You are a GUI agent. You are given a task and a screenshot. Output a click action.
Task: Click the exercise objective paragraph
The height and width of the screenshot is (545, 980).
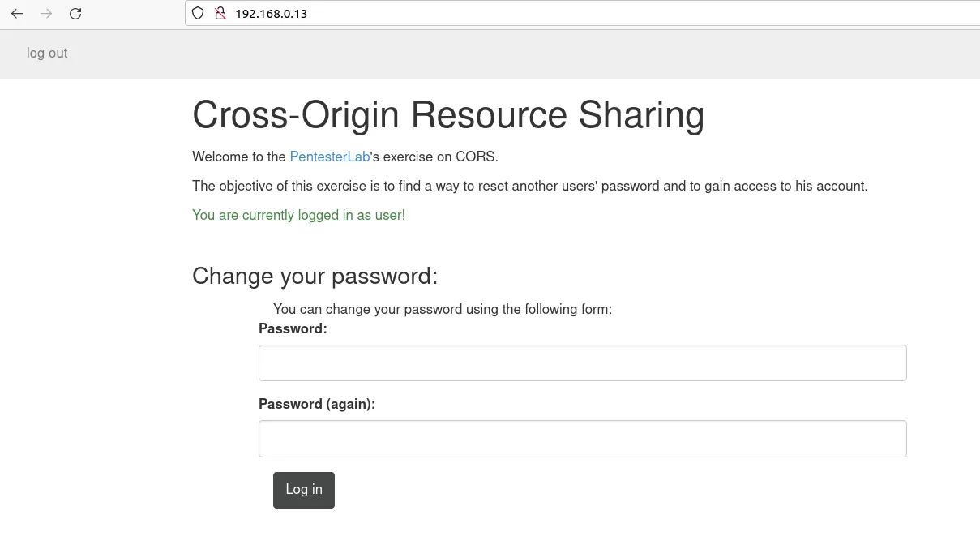click(529, 186)
